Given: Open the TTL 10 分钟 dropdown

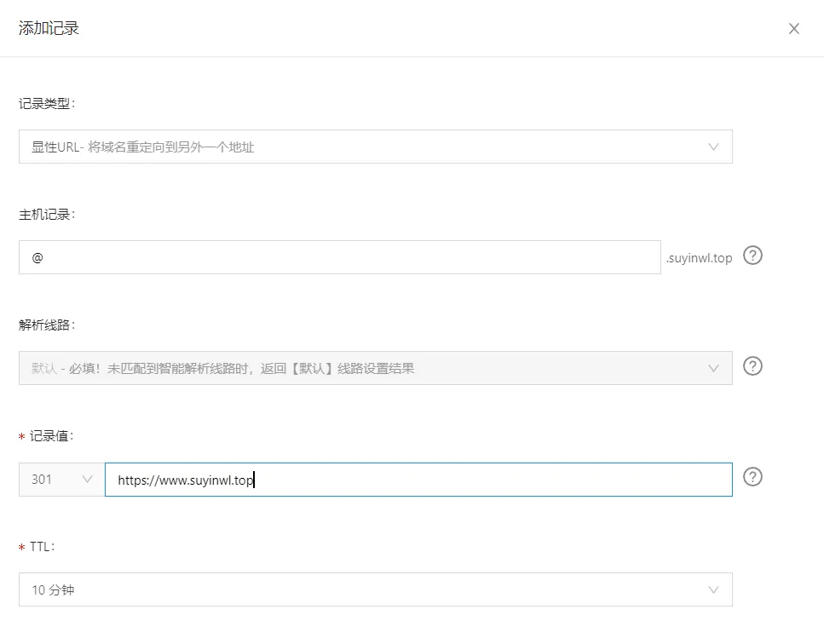Looking at the screenshot, I should [375, 589].
